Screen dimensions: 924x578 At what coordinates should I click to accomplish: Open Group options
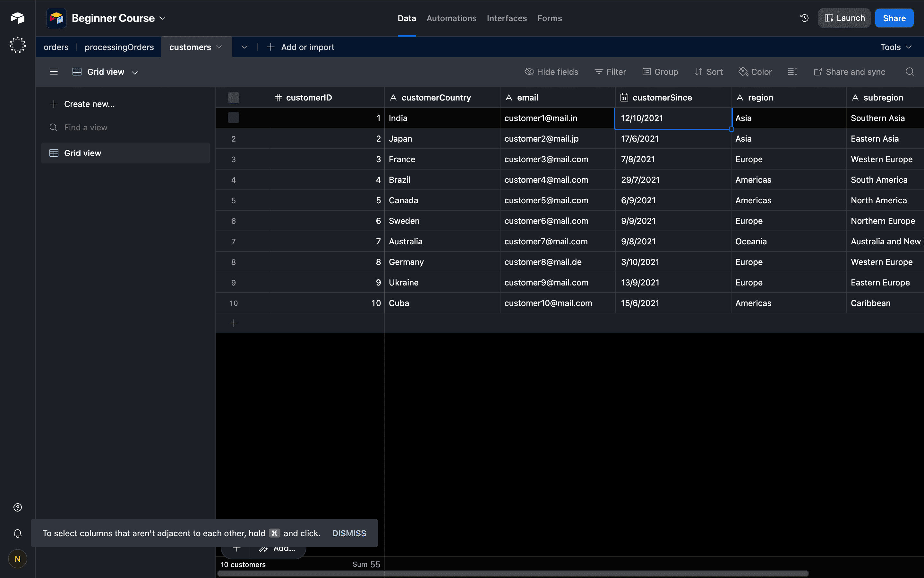tap(660, 72)
